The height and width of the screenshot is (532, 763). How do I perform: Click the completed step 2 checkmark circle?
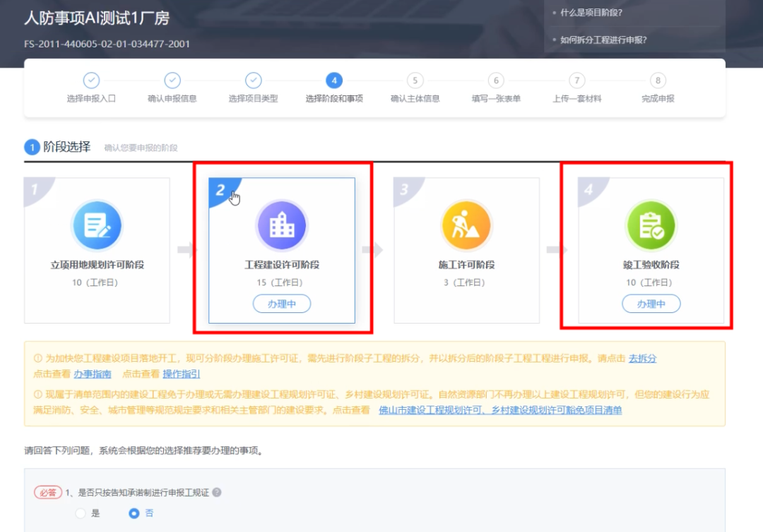[172, 81]
